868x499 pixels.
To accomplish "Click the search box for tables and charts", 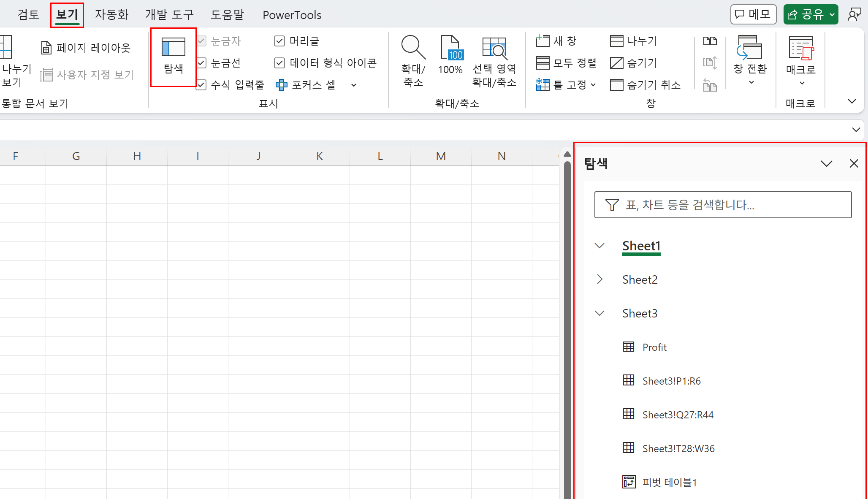I will (x=723, y=205).
